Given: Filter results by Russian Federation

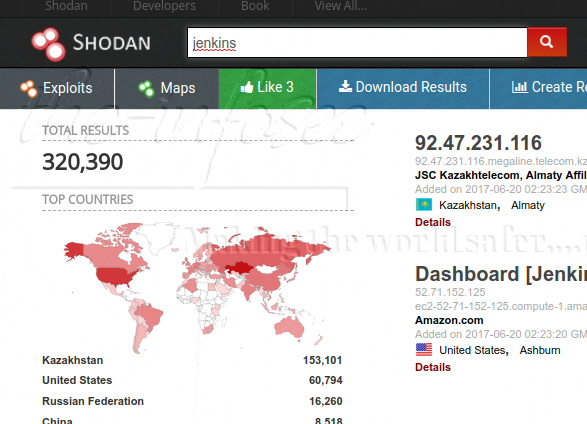Looking at the screenshot, I should 93,401.
